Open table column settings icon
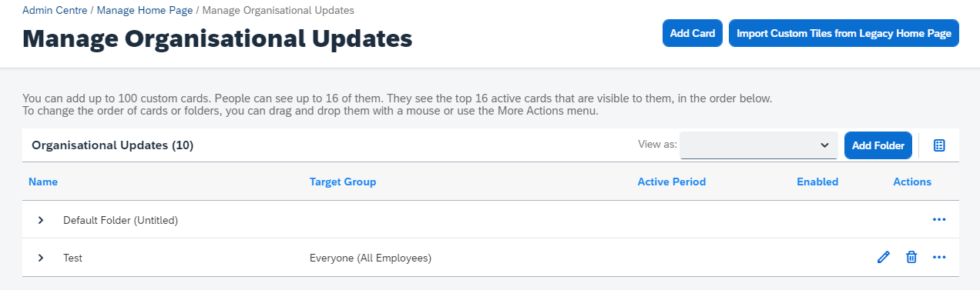Viewport: 980px width, 290px height. [939, 145]
